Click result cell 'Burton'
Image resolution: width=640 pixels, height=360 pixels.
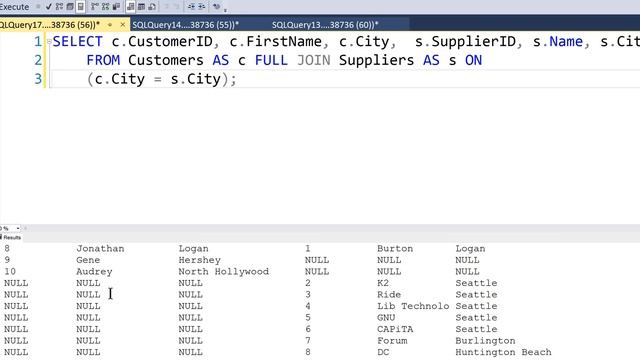(395, 249)
